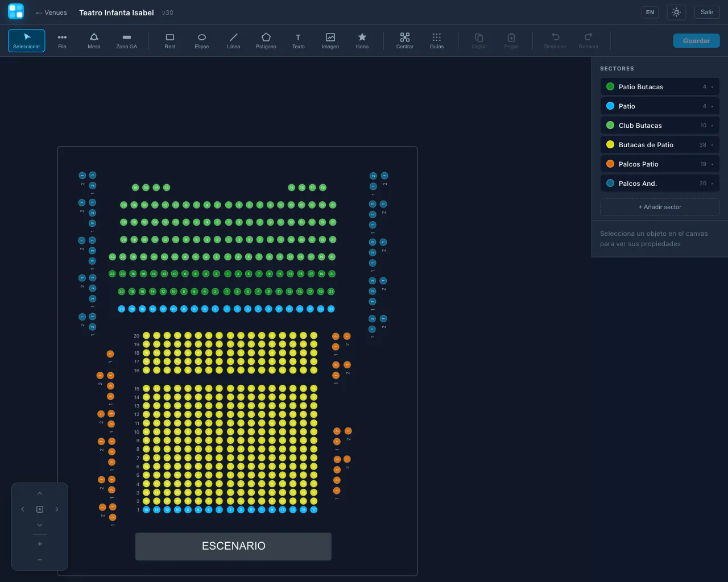Click the app logo icon
The height and width of the screenshot is (582, 728).
[x=16, y=11]
